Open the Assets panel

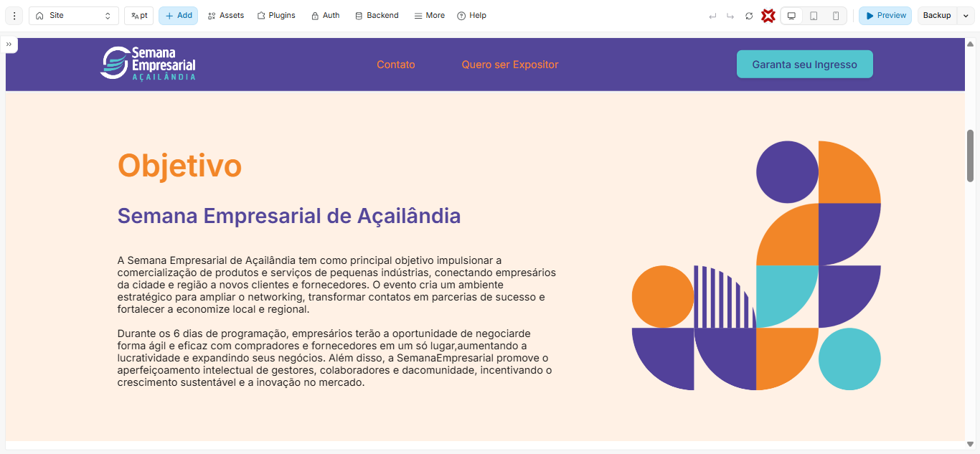[x=225, y=16]
